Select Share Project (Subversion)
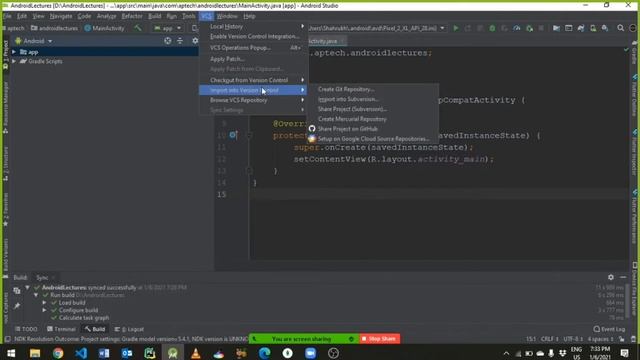This screenshot has height=360, width=640. click(373, 109)
